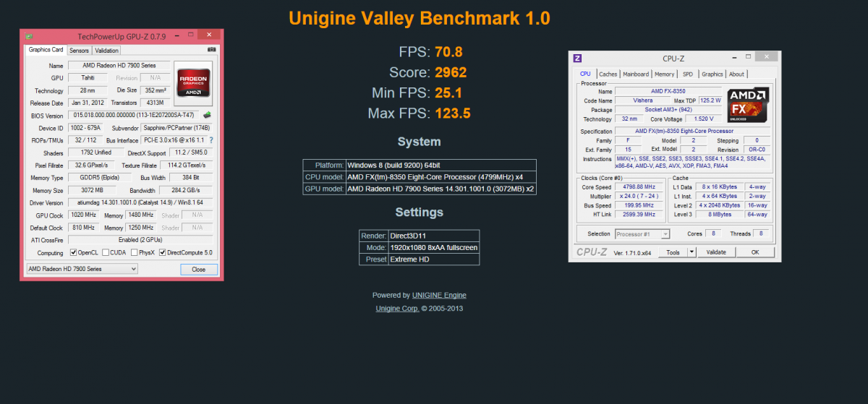
Task: Click the BIOS Version field
Action: (134, 115)
